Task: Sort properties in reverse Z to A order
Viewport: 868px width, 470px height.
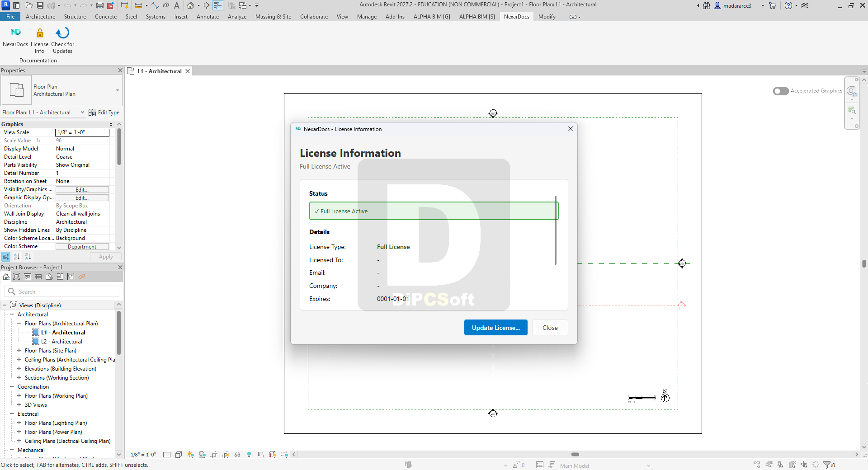Action: pos(28,257)
